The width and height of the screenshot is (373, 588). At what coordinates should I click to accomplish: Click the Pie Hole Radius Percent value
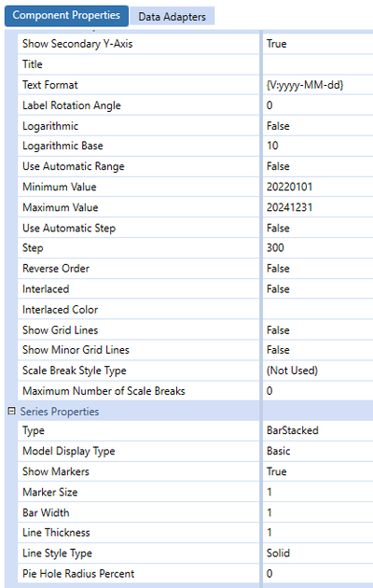pos(318,573)
